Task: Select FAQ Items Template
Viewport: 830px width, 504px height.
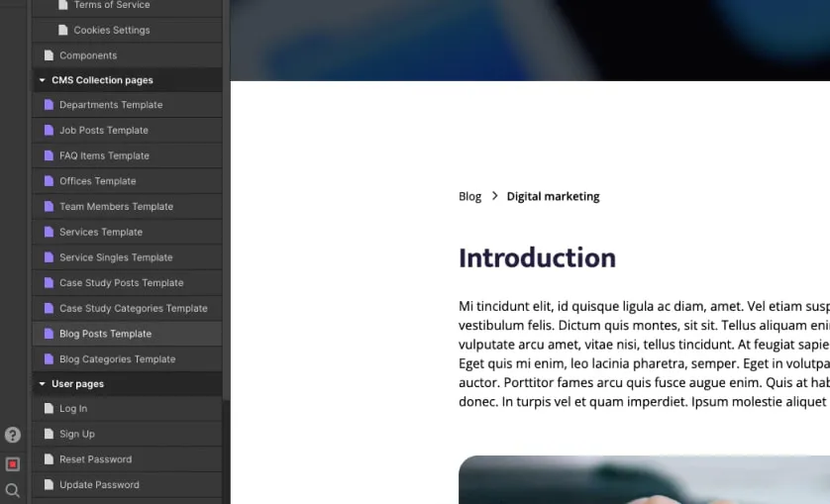Action: (x=127, y=155)
